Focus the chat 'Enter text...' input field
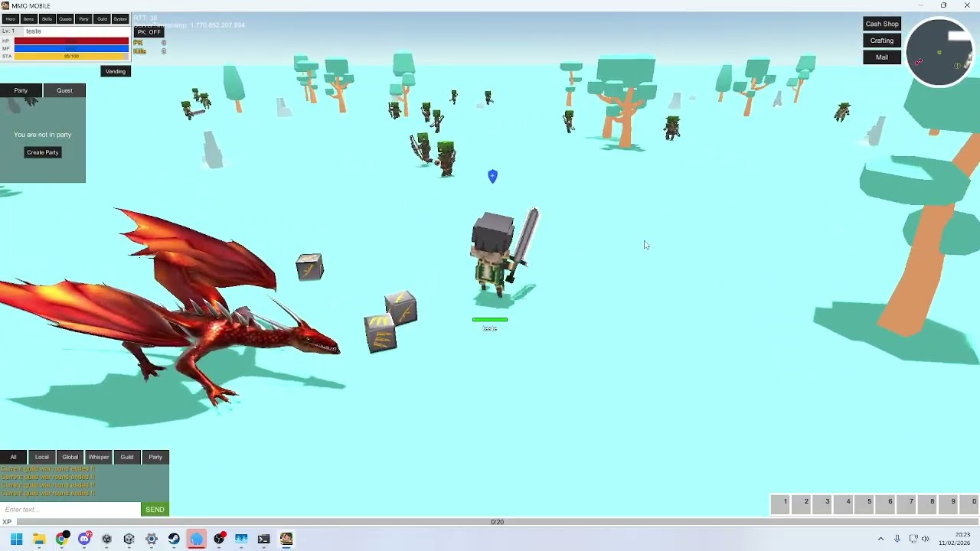980x551 pixels. point(70,510)
